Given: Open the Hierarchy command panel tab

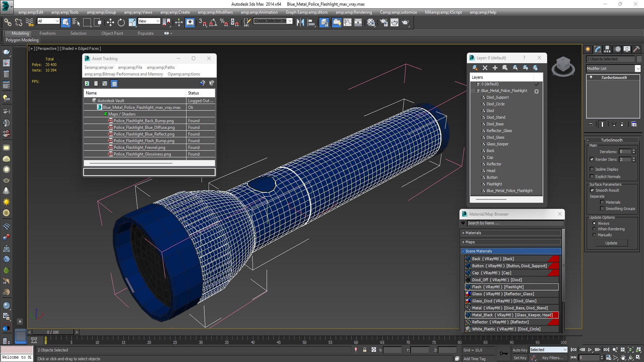Looking at the screenshot, I should [x=607, y=49].
